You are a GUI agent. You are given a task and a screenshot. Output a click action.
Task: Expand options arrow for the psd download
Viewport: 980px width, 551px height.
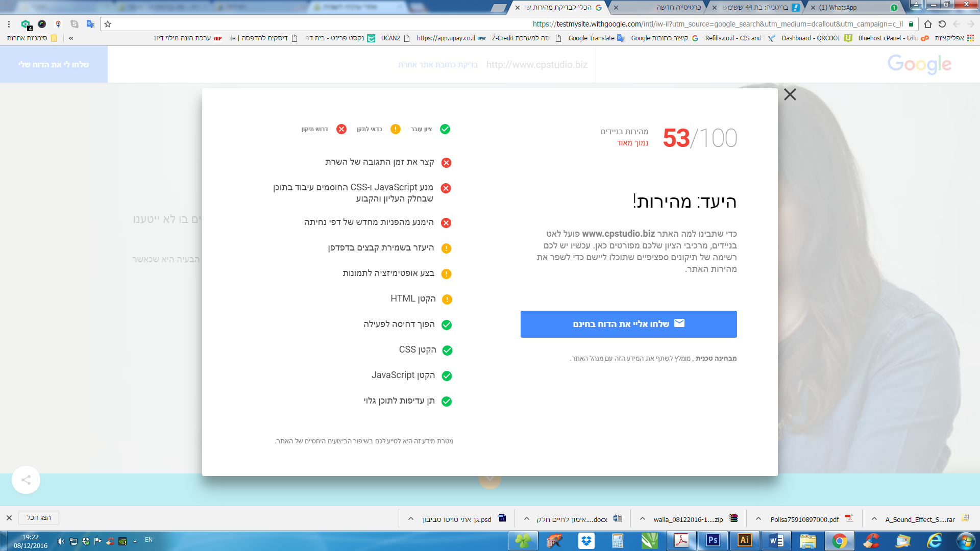click(411, 519)
